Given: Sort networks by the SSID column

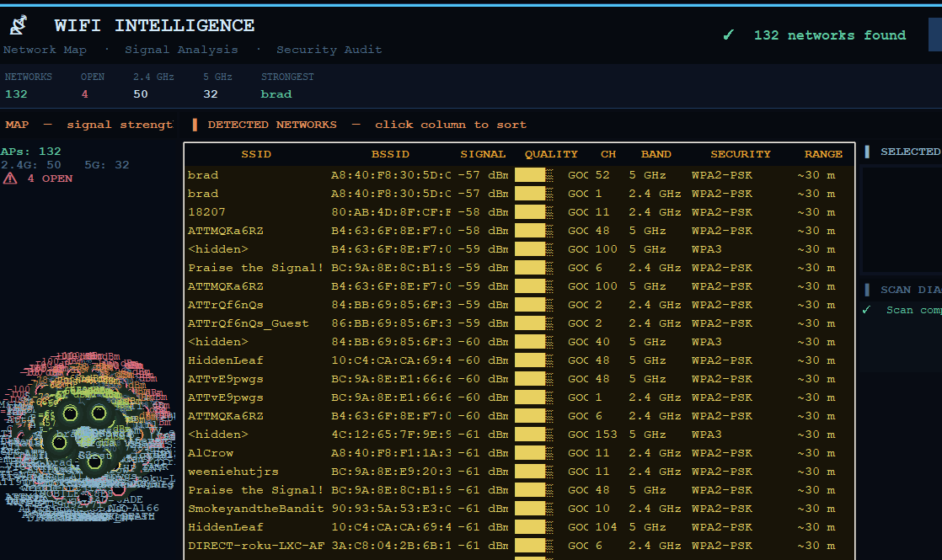Looking at the screenshot, I should pos(256,154).
